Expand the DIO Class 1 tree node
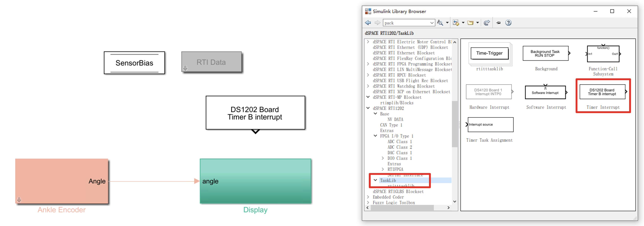The height and width of the screenshot is (226, 644). [x=383, y=158]
